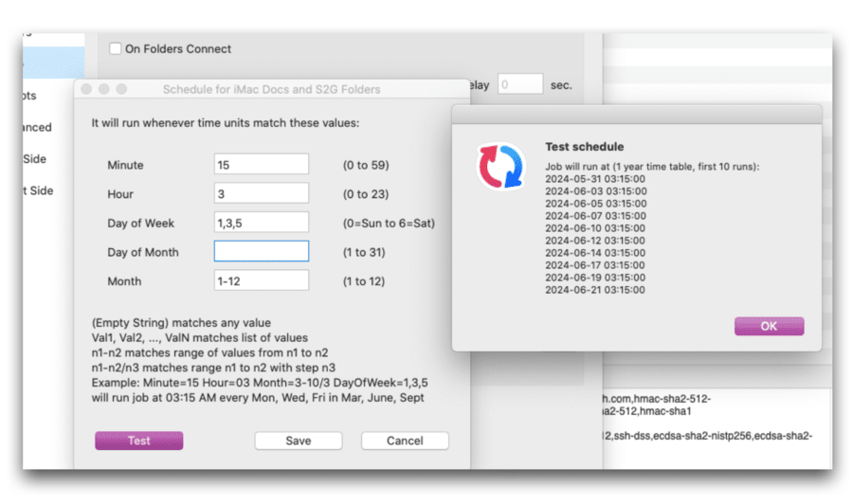This screenshot has width=853, height=504.
Task: Select sidebar item ending in 'nced'
Action: point(37,127)
